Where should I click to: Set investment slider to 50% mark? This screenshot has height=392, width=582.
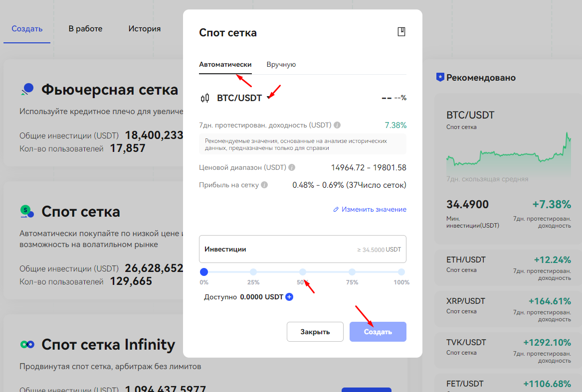click(303, 272)
